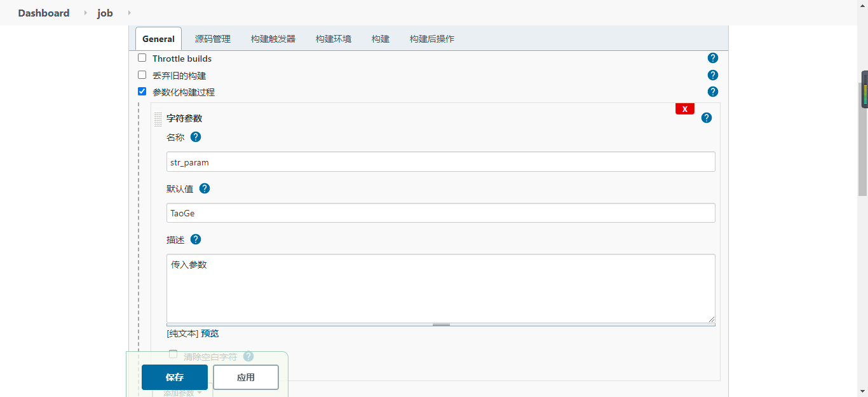868x397 pixels.
Task: Switch to the 构建 tab
Action: point(381,39)
